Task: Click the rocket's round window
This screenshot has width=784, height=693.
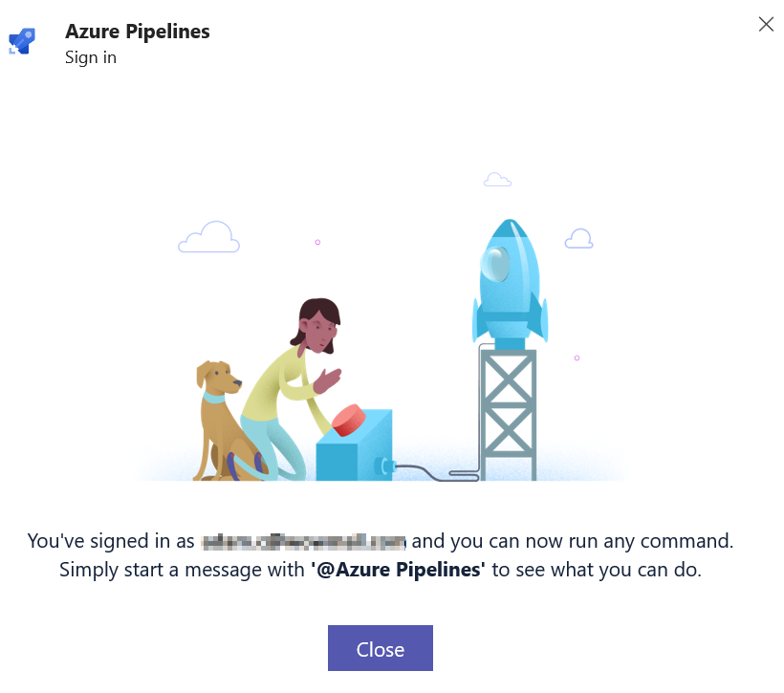Action: (x=495, y=263)
